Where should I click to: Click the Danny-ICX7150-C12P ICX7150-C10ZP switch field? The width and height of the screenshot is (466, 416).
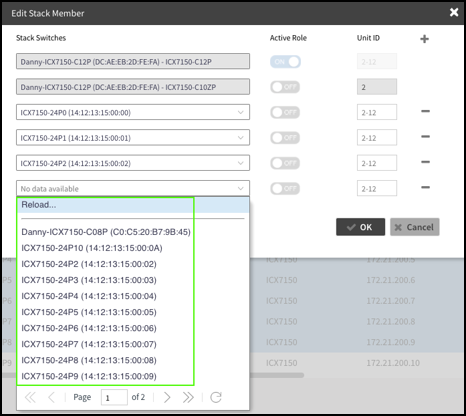[x=133, y=87]
